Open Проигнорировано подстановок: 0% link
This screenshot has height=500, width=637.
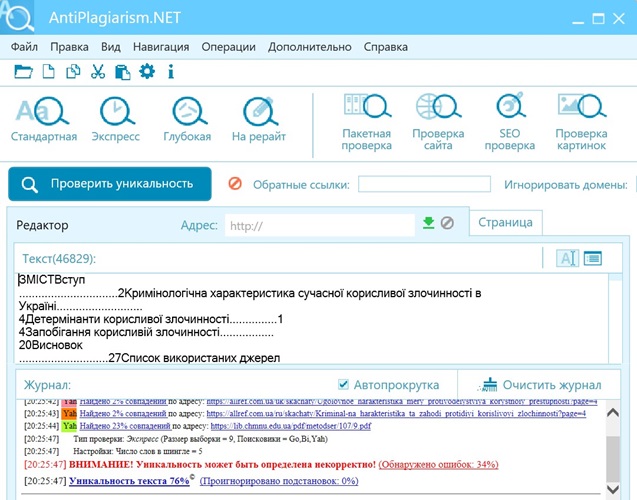[279, 481]
